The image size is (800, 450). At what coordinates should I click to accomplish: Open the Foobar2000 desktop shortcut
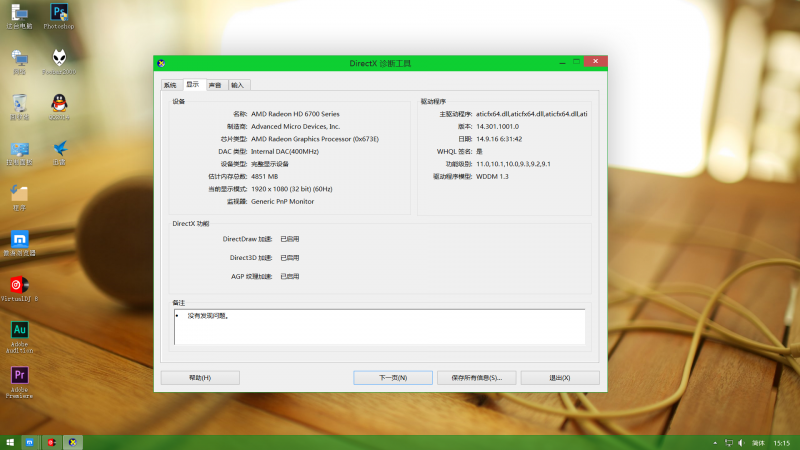click(x=60, y=59)
